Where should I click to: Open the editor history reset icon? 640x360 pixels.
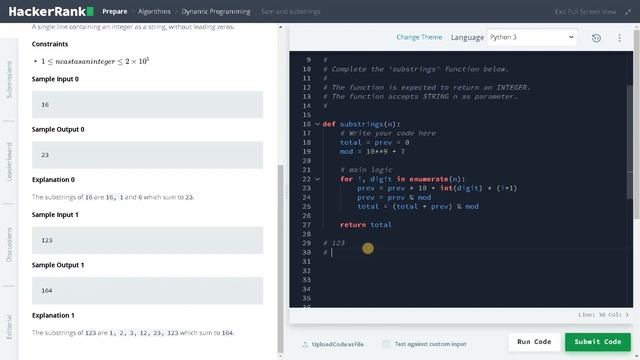click(596, 38)
